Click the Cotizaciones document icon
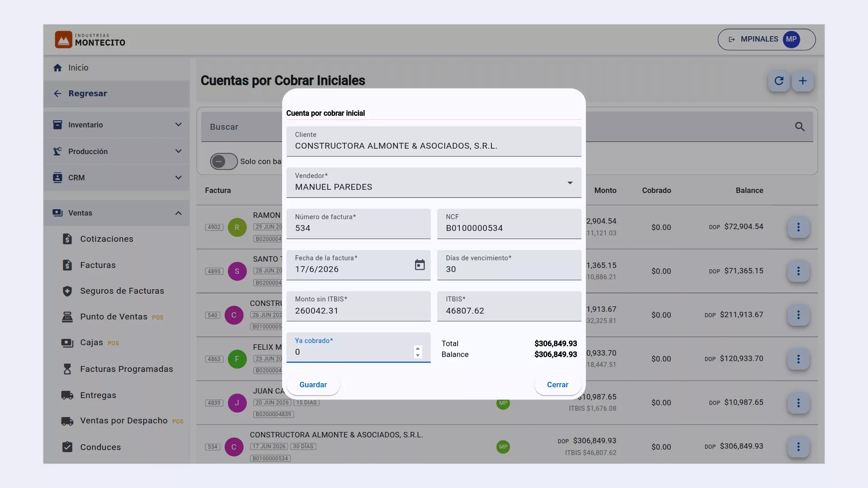The height and width of the screenshot is (488, 868). coord(67,239)
